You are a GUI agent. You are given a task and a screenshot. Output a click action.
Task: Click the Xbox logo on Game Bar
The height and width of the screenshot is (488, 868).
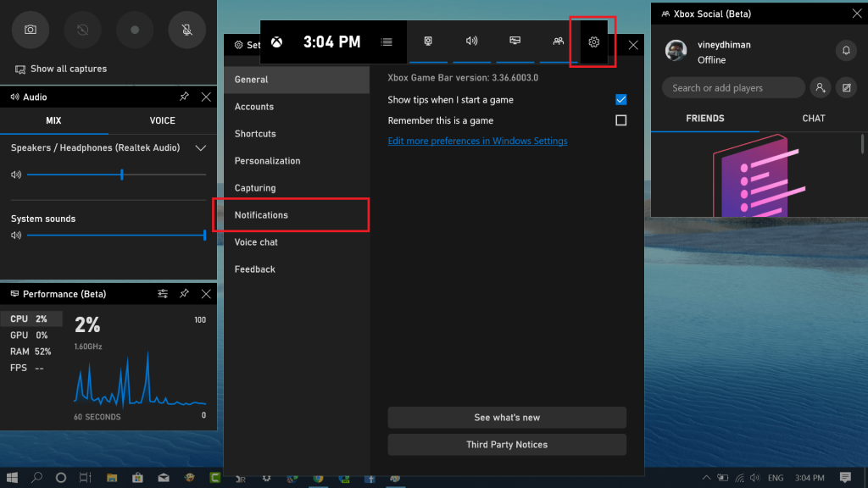tap(277, 42)
